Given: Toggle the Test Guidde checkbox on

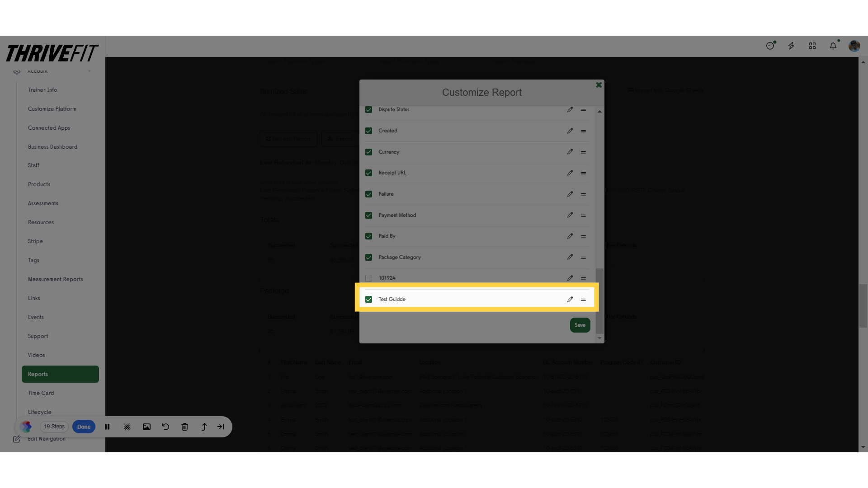Looking at the screenshot, I should (x=368, y=299).
